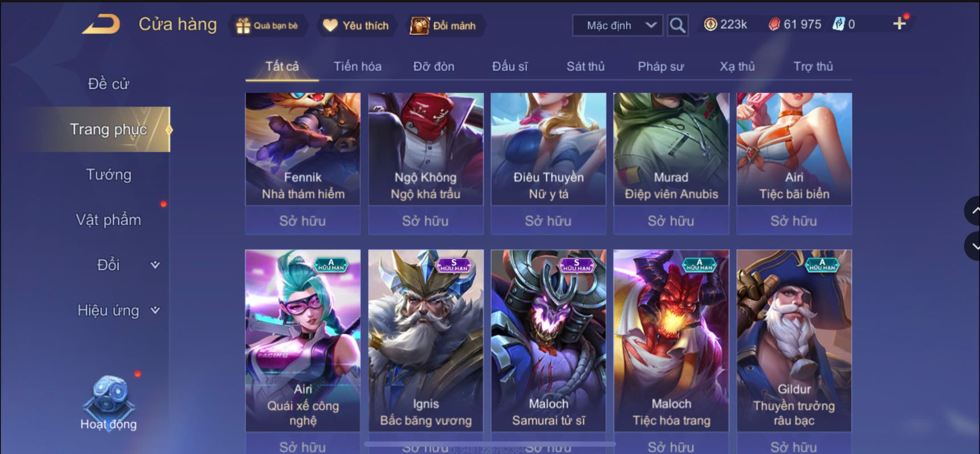Open the search magnifier icon
980x454 pixels.
point(677,25)
